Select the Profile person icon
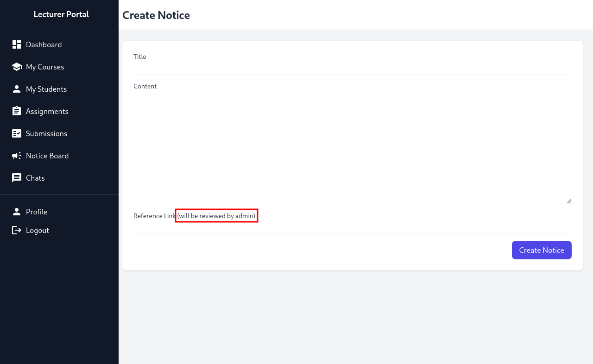The image size is (593, 364). [x=17, y=212]
